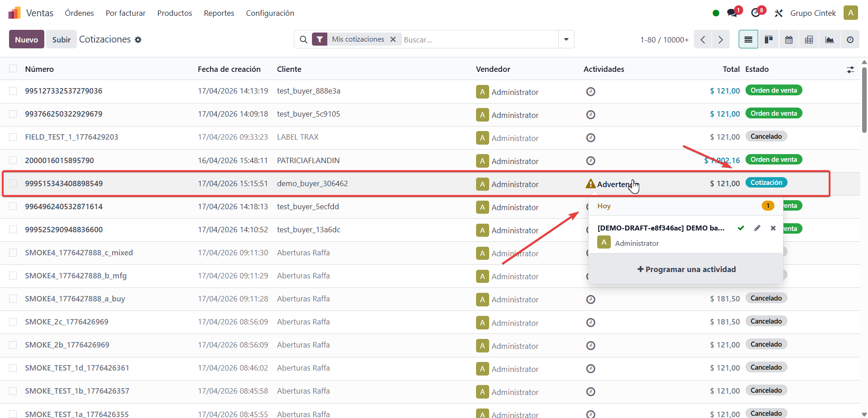Switch to calendar view
The image size is (868, 418).
click(789, 40)
